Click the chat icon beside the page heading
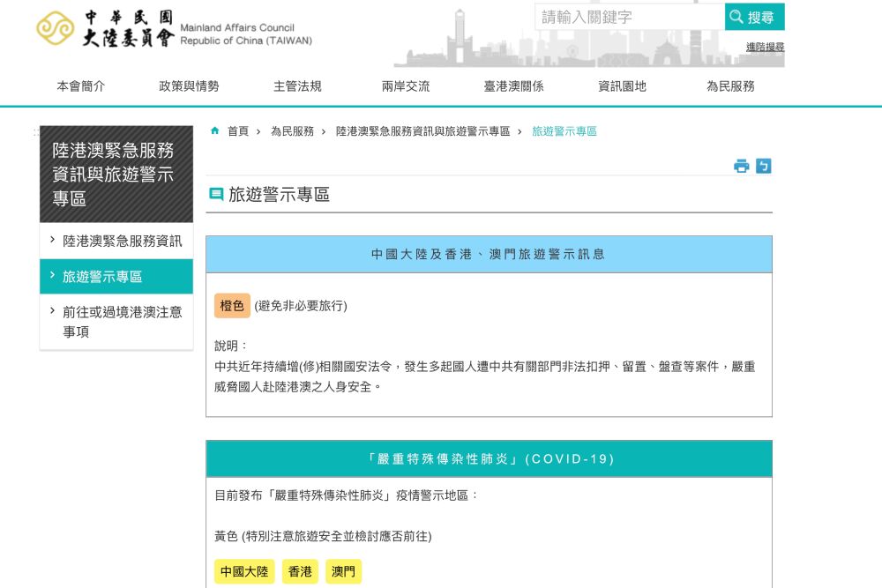The width and height of the screenshot is (882, 588). pyautogui.click(x=216, y=194)
